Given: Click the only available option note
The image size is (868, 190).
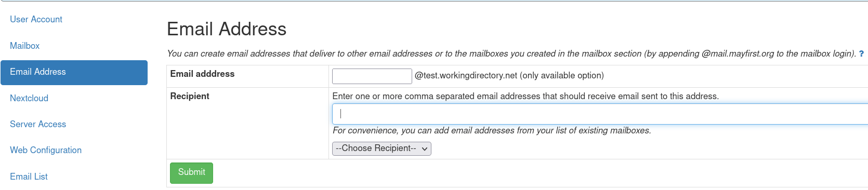Looking at the screenshot, I should pos(562,75).
